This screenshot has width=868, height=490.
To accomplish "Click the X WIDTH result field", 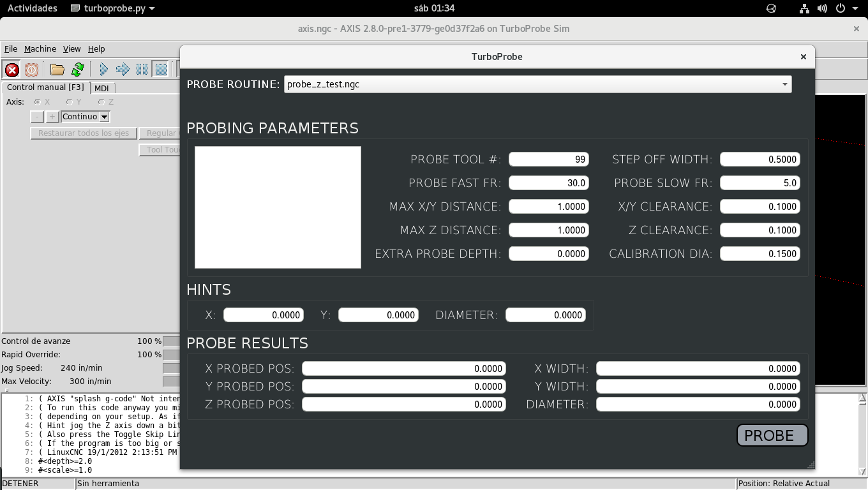I will click(698, 369).
